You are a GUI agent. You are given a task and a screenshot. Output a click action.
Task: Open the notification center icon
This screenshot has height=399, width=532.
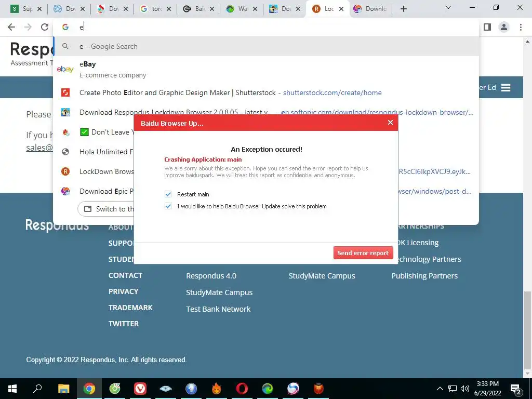[x=516, y=389]
